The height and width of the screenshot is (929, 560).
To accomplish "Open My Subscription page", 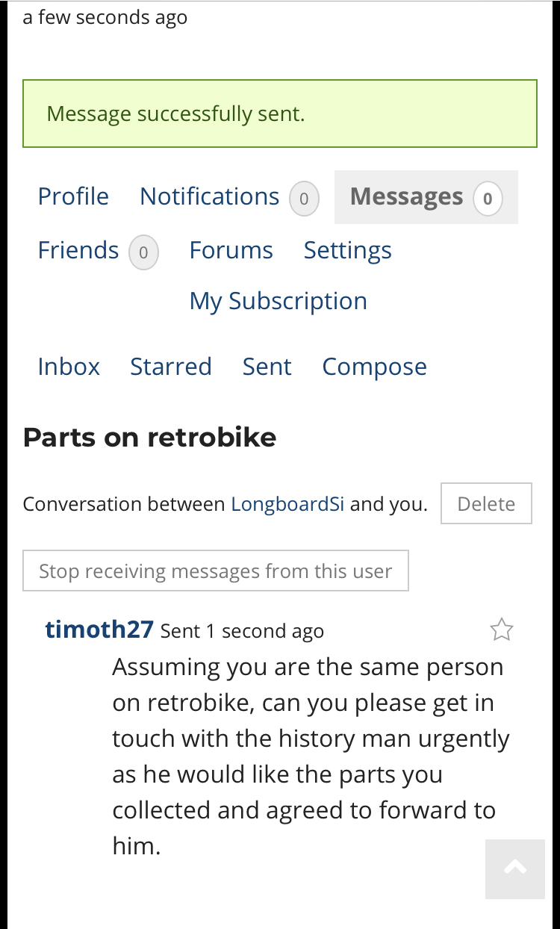I will point(279,301).
